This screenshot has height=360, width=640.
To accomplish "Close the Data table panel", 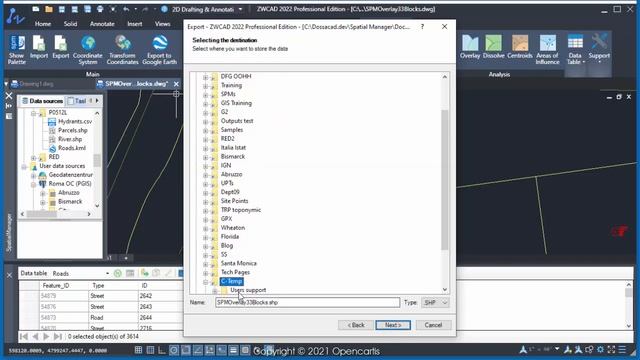I will (x=9, y=276).
